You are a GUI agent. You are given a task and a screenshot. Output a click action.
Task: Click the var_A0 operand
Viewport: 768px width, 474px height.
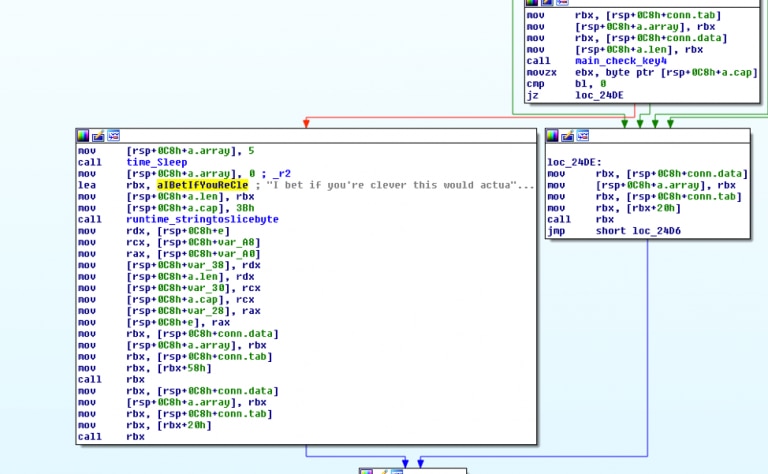point(240,254)
